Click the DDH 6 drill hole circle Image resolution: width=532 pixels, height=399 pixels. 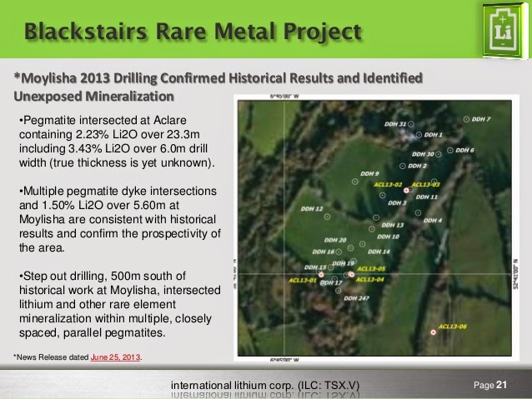coord(450,150)
